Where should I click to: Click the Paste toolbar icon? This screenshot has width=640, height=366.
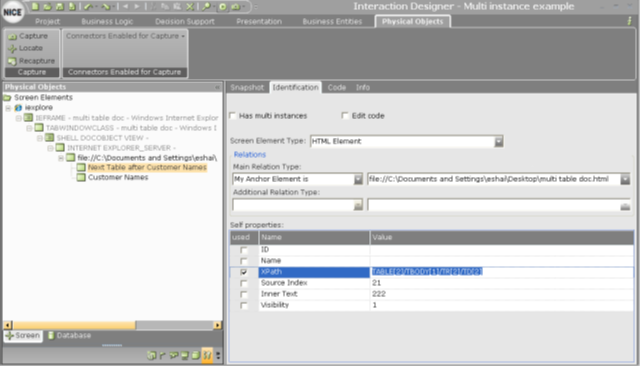[x=177, y=7]
